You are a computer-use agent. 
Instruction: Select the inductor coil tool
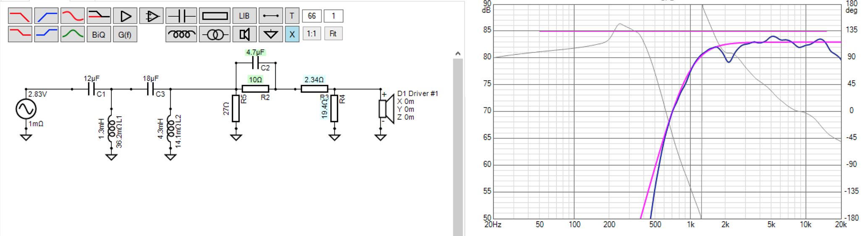(181, 34)
